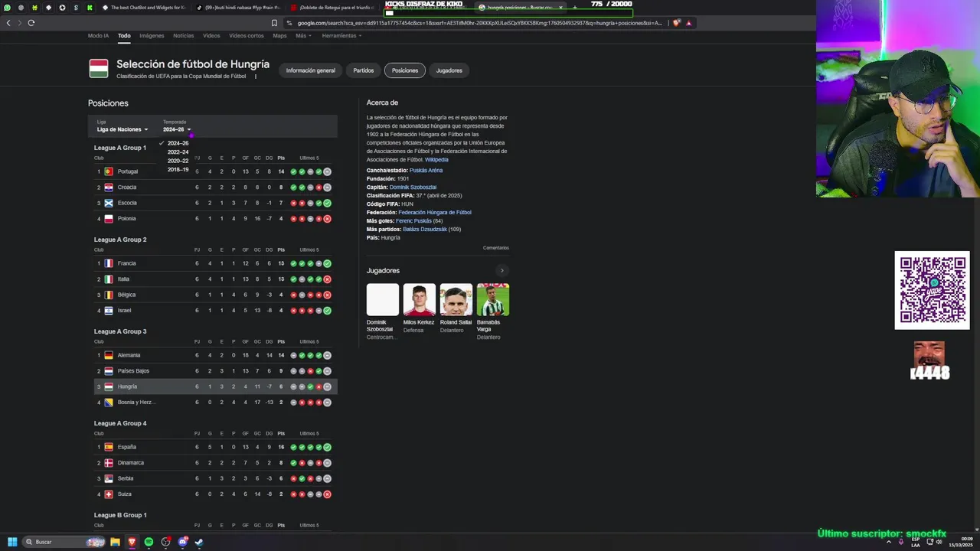Open the Puskás Aréna stadium link
Image resolution: width=980 pixels, height=551 pixels.
click(426, 171)
